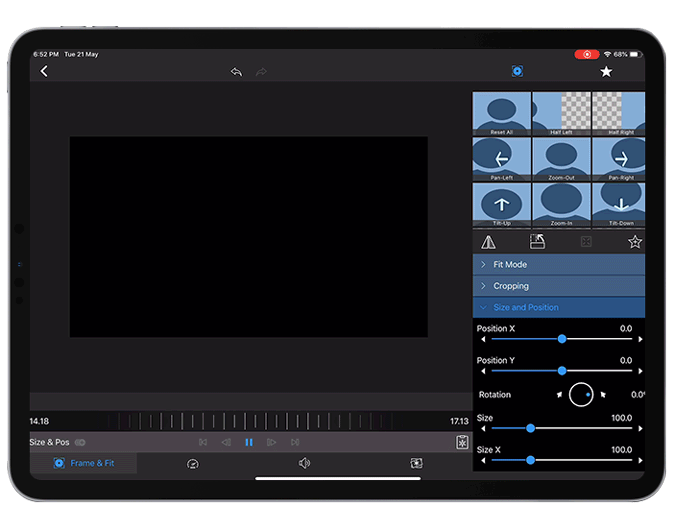Redo the last undone edit
Screen dimensions: 675x530
coord(261,71)
